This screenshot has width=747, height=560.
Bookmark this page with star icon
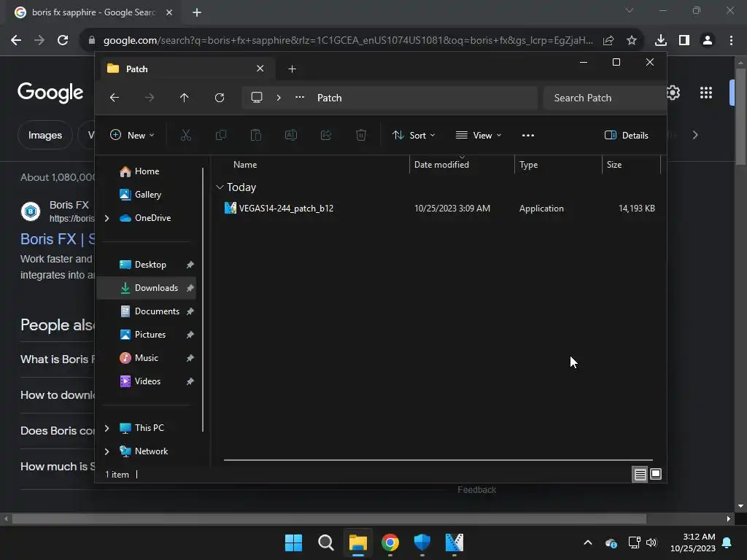(631, 40)
